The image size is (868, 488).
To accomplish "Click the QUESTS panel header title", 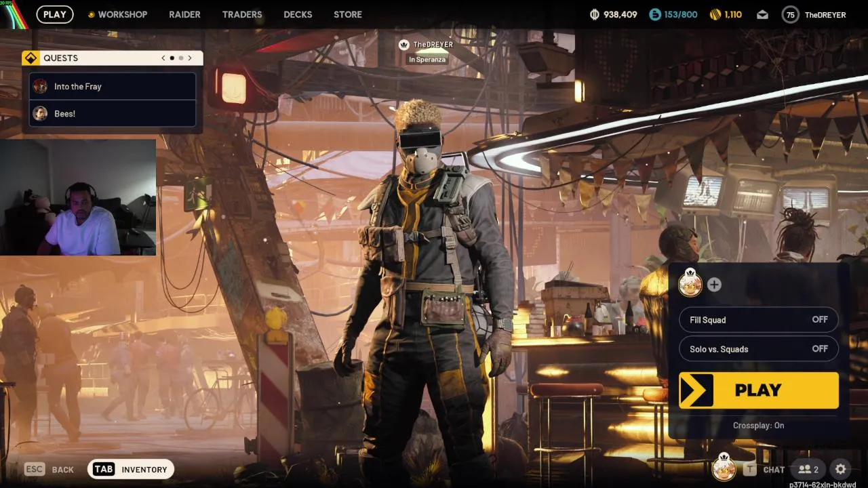I will (60, 58).
